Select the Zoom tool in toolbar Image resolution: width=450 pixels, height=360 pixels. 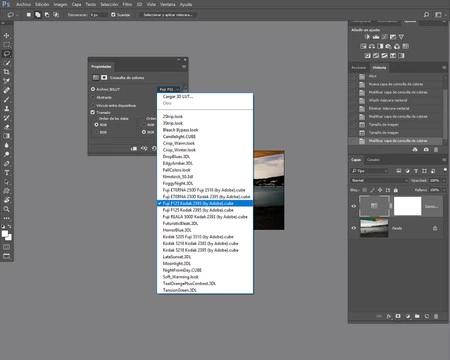(6, 209)
